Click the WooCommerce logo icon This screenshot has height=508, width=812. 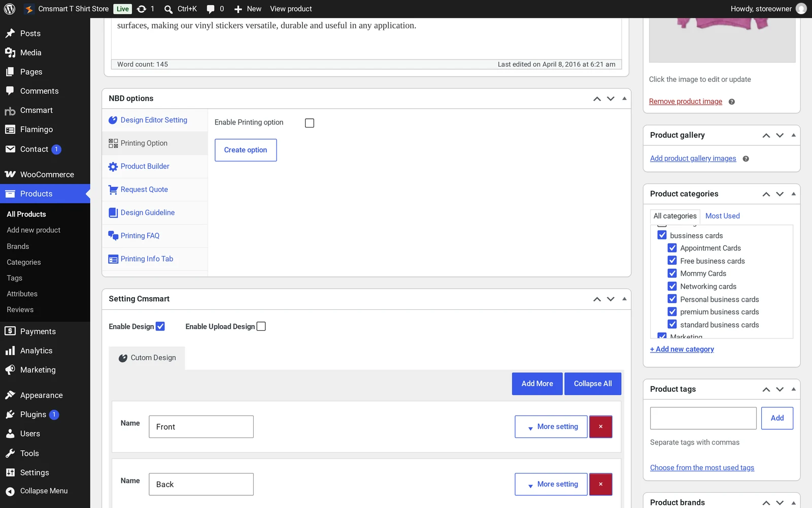click(10, 174)
